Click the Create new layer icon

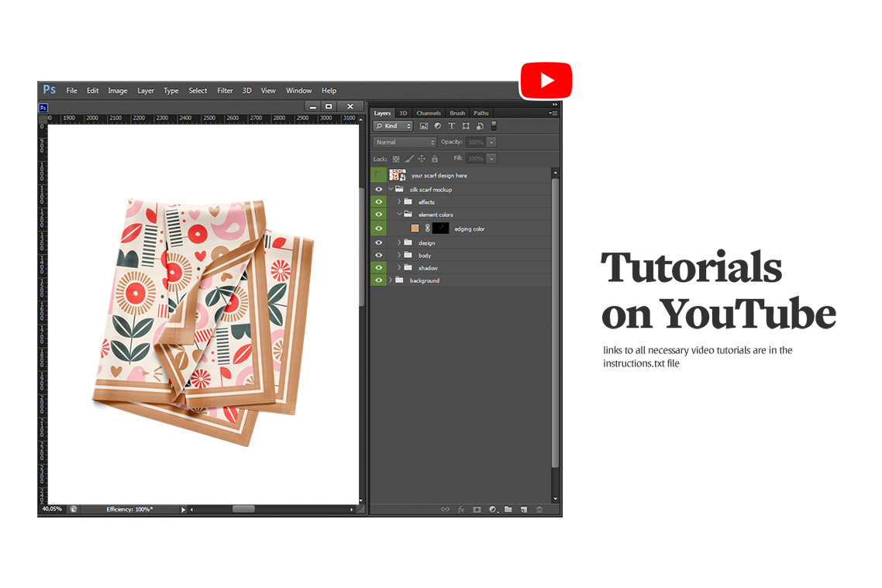(x=524, y=509)
